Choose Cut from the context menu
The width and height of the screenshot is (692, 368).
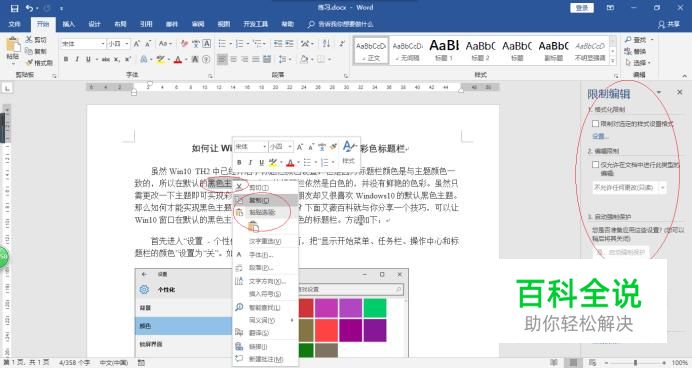(266, 188)
